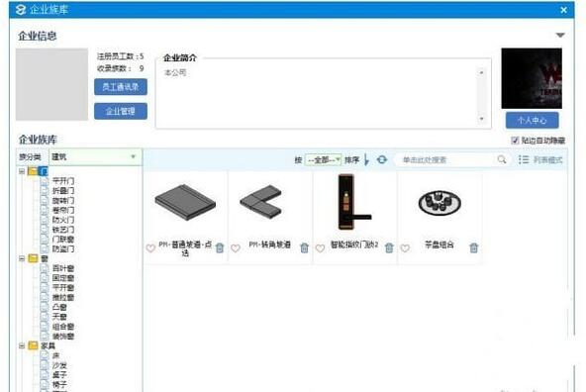Click the magnifier search icon
This screenshot has height=392, width=586.
(x=502, y=159)
